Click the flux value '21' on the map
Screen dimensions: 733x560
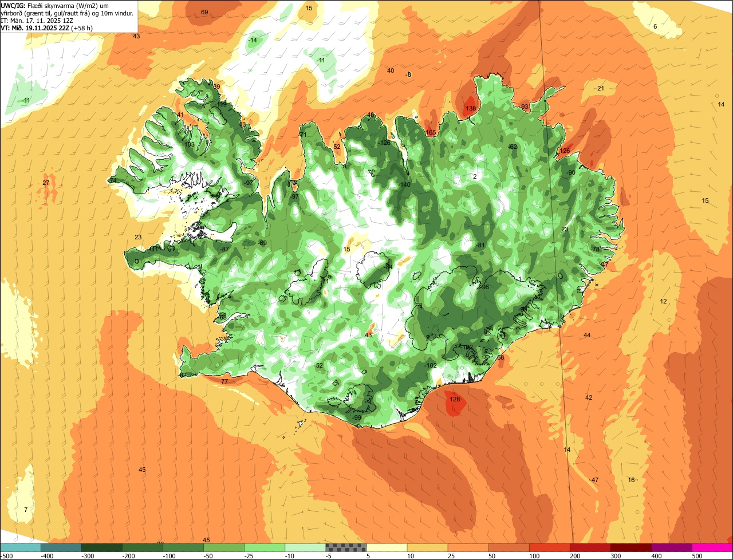[601, 88]
